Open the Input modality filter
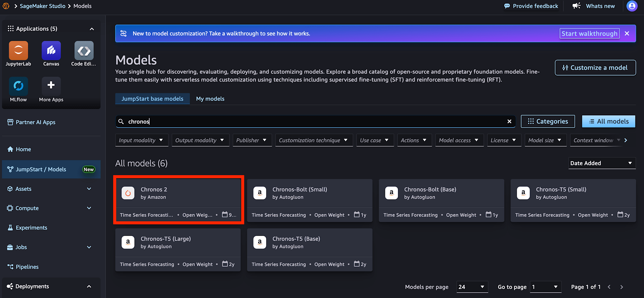The width and height of the screenshot is (644, 298). (x=142, y=140)
